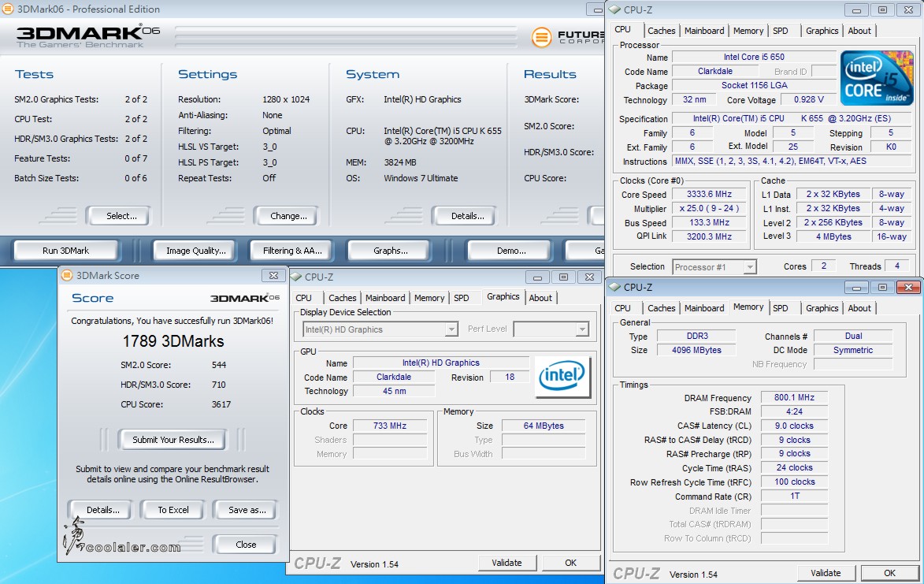Click the Change... button under Settings
This screenshot has height=584, width=924.
click(x=287, y=216)
